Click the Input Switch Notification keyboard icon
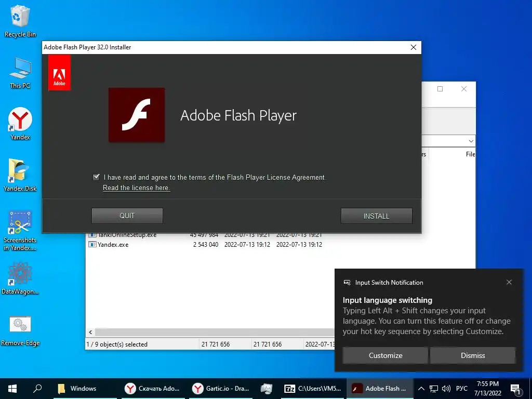 pos(347,282)
